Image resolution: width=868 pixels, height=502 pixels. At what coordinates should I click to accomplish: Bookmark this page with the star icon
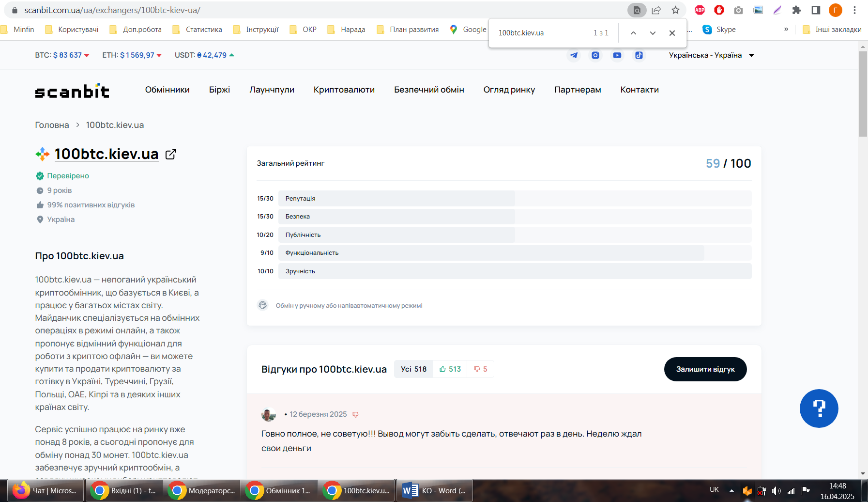coord(675,10)
